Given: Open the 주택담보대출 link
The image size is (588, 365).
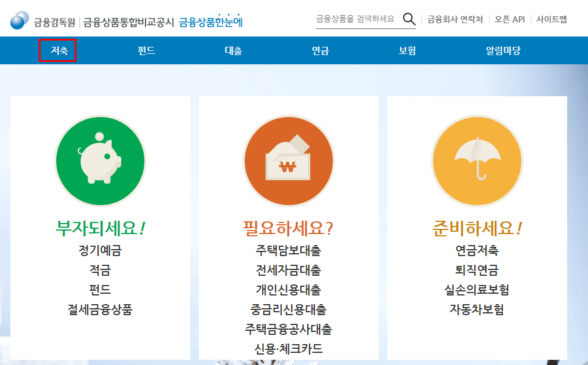Looking at the screenshot, I should click(x=288, y=252).
